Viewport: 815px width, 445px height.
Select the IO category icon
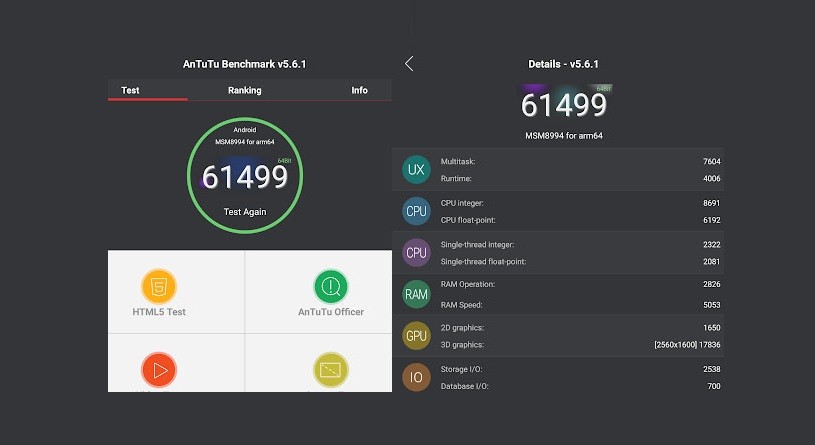coord(416,377)
